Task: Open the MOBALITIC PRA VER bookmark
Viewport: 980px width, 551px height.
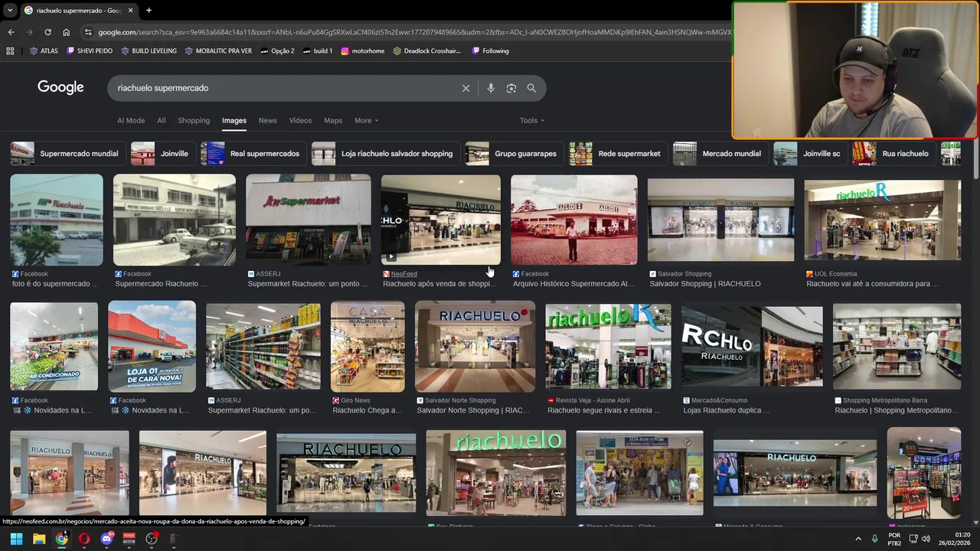Action: (x=218, y=51)
